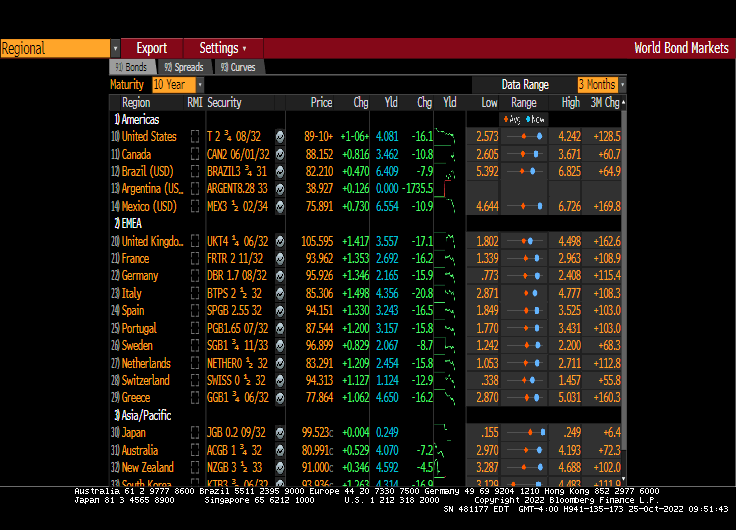Switch to the Spreads tab
The image size is (736, 530).
pos(183,67)
